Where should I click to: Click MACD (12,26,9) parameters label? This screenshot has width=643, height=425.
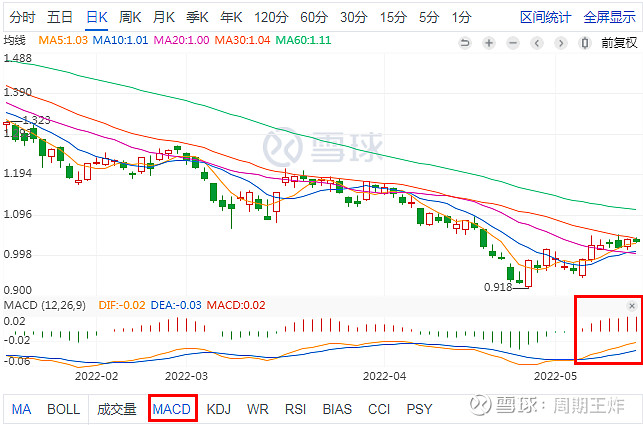coord(45,305)
